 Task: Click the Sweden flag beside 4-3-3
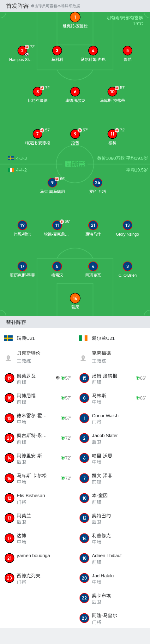click(x=11, y=158)
